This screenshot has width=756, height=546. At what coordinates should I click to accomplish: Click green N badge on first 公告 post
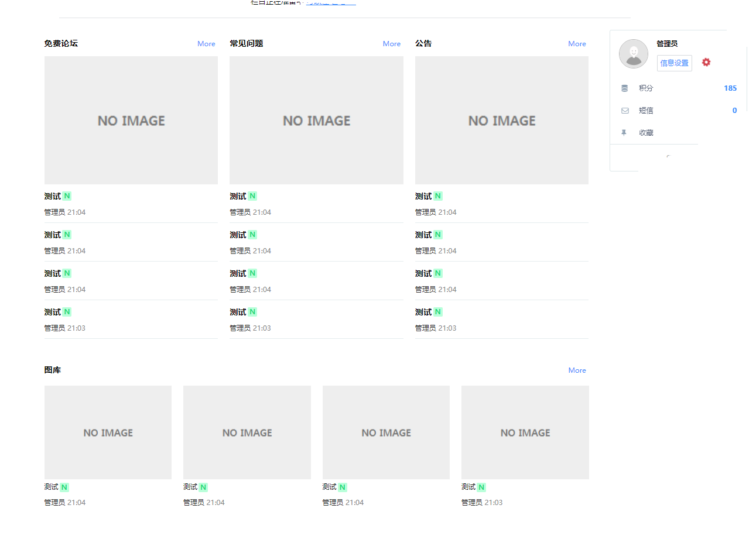(x=437, y=196)
